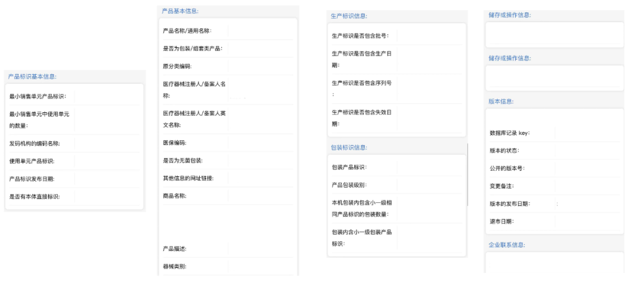Select the 是否为无菌包装 label

pos(183,161)
